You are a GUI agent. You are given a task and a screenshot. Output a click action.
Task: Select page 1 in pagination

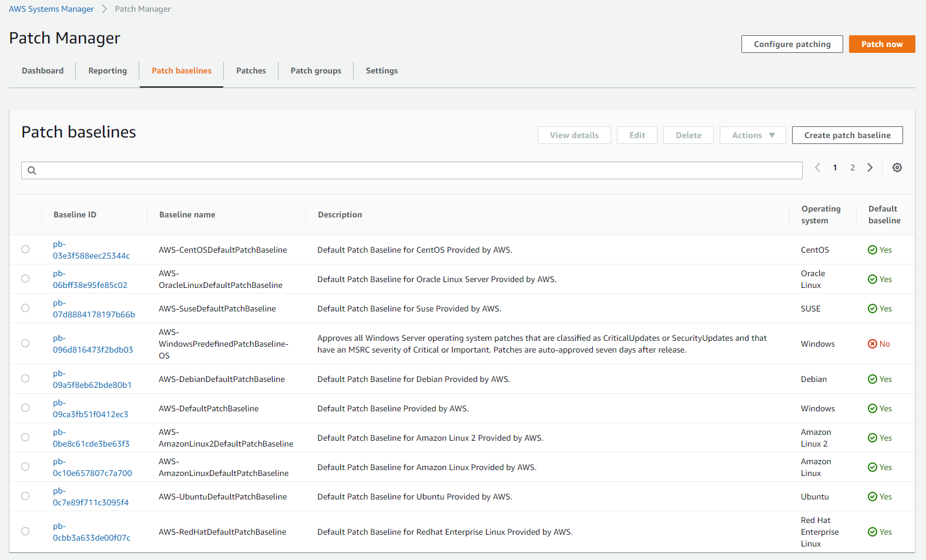(x=835, y=167)
